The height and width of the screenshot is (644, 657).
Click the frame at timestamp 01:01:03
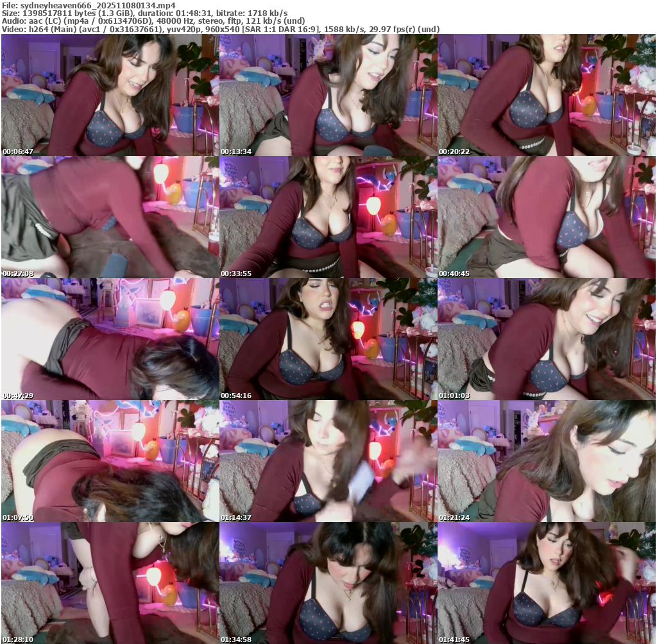tap(546, 339)
